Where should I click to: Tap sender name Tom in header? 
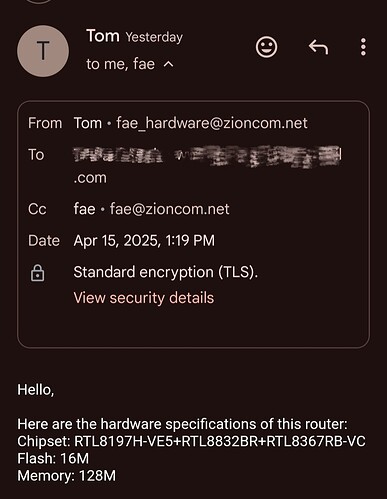[x=103, y=36]
